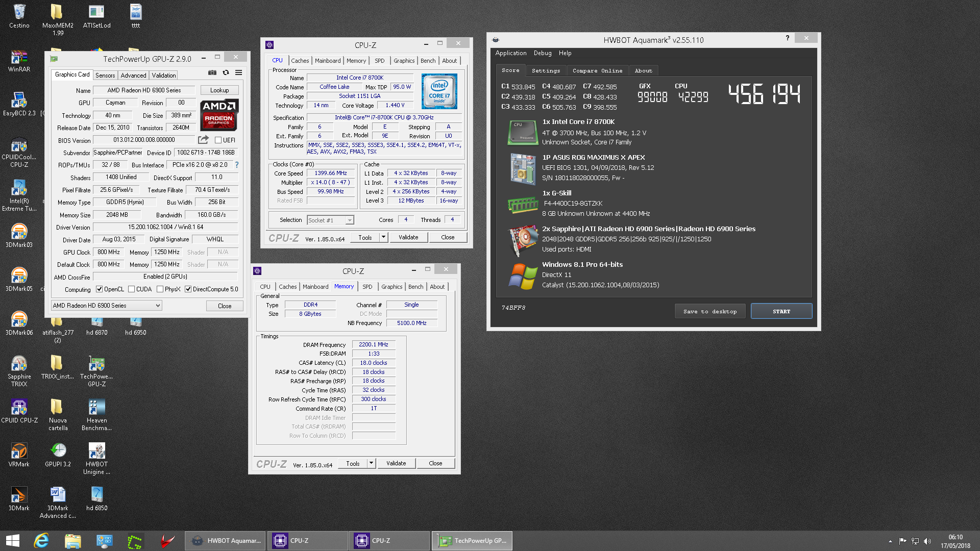Open Sapphire TRIXX shortcut

19,371
